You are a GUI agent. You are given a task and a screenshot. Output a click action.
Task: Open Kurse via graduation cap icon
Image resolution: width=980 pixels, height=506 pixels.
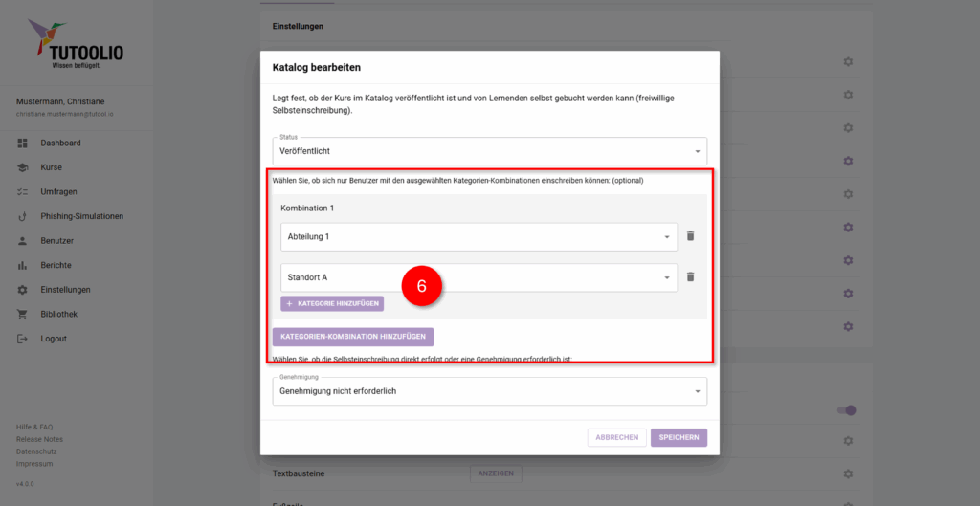[x=22, y=167]
